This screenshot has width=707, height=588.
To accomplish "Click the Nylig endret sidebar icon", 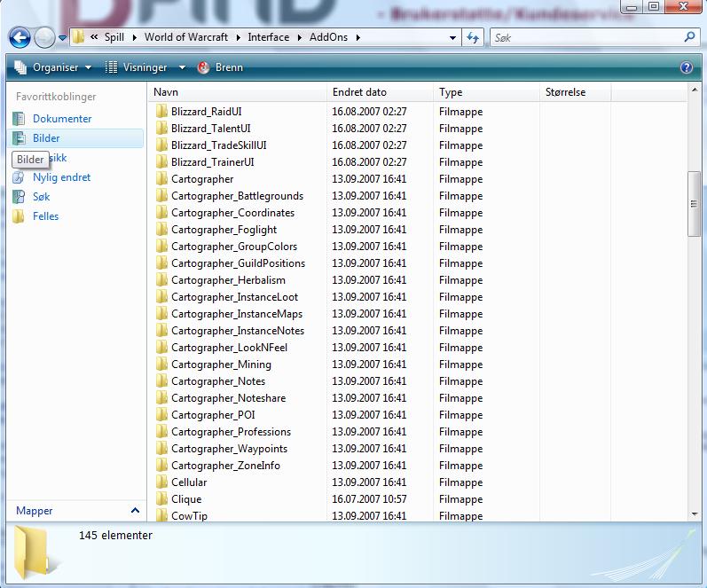I will click(x=19, y=177).
